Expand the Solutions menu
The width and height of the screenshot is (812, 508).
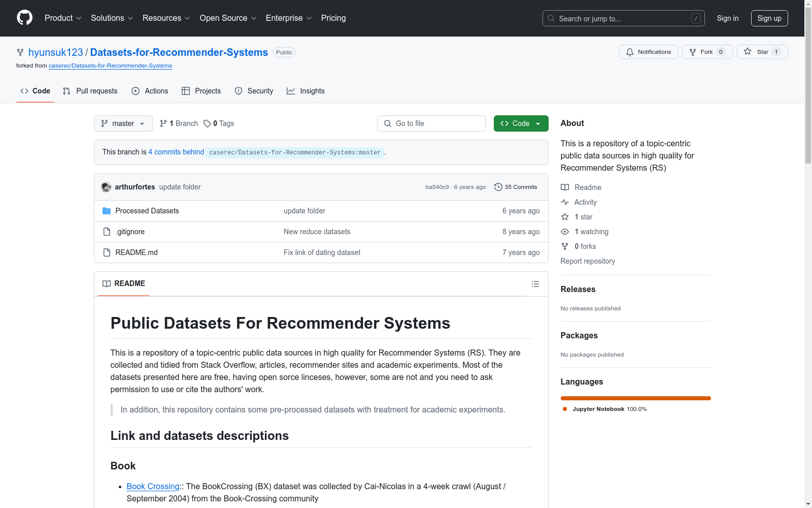coord(112,18)
